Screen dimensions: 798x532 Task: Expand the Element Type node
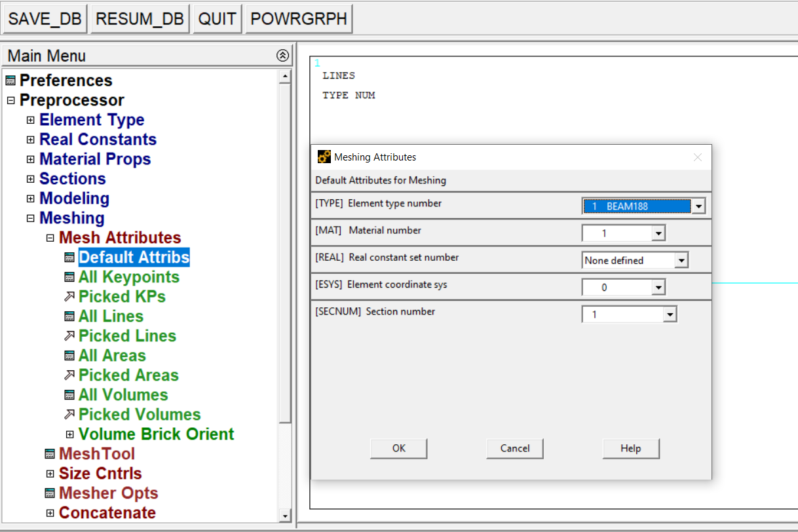point(30,120)
